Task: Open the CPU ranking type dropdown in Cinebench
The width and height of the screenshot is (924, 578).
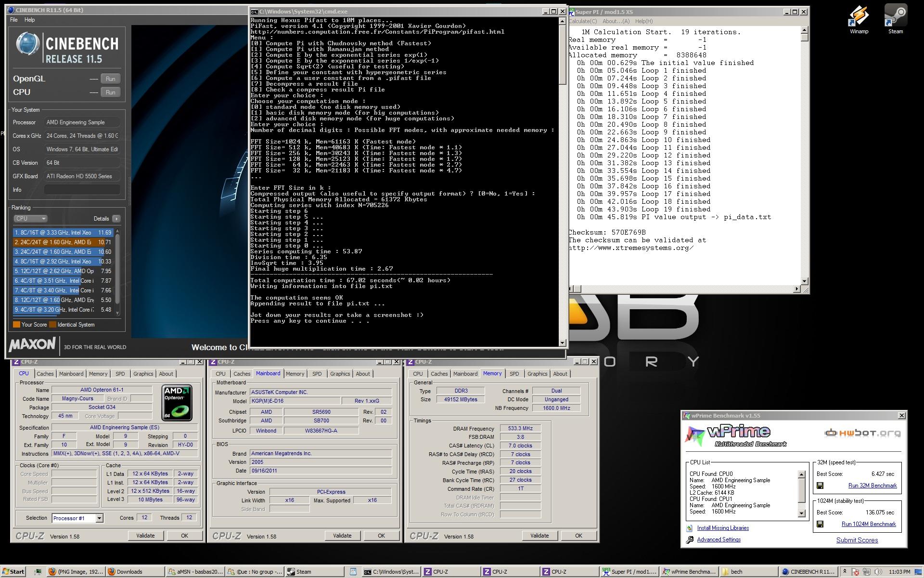Action: (30, 219)
